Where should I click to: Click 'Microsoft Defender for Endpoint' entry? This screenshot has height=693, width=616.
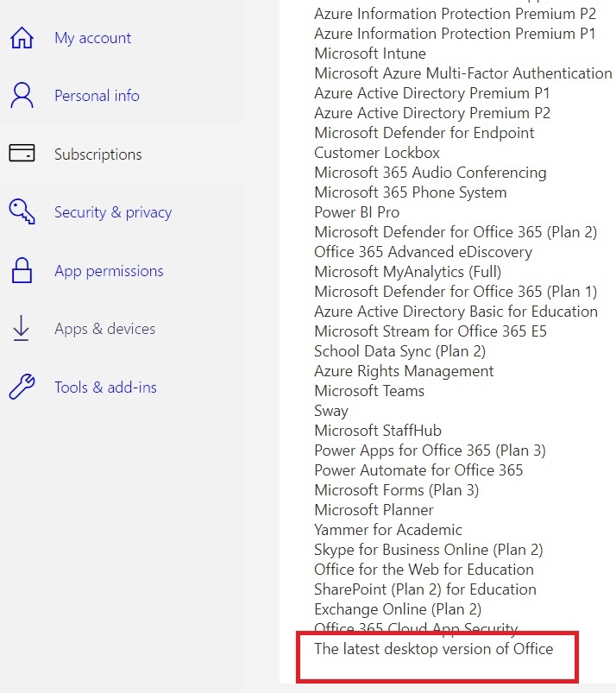[424, 133]
